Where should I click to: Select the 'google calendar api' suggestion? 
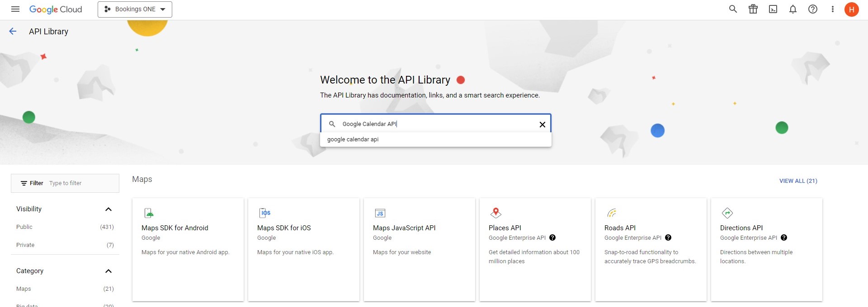(x=353, y=140)
